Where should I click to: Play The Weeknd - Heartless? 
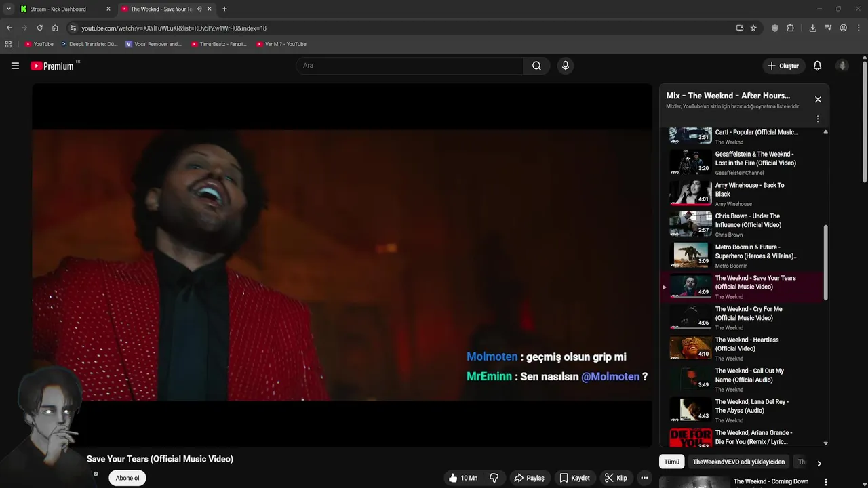click(x=743, y=348)
